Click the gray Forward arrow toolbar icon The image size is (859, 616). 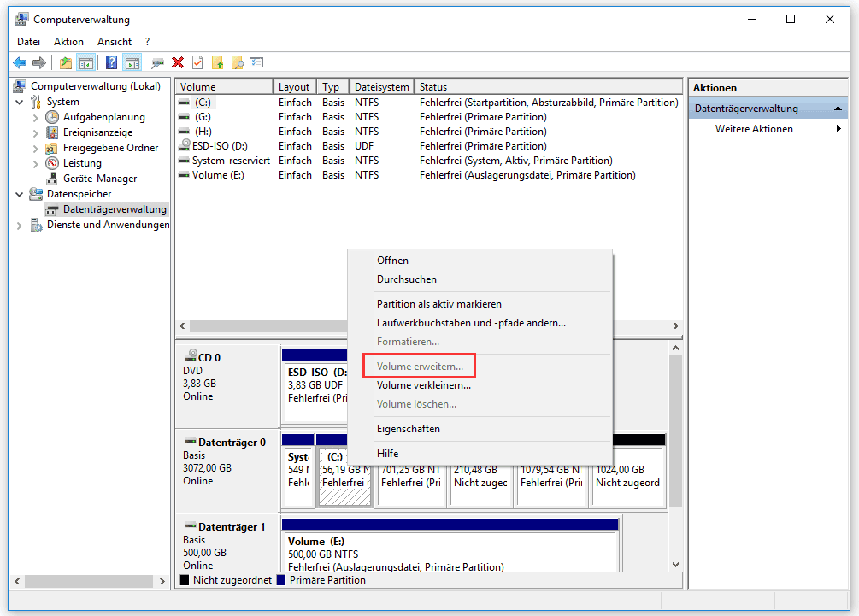click(x=39, y=63)
